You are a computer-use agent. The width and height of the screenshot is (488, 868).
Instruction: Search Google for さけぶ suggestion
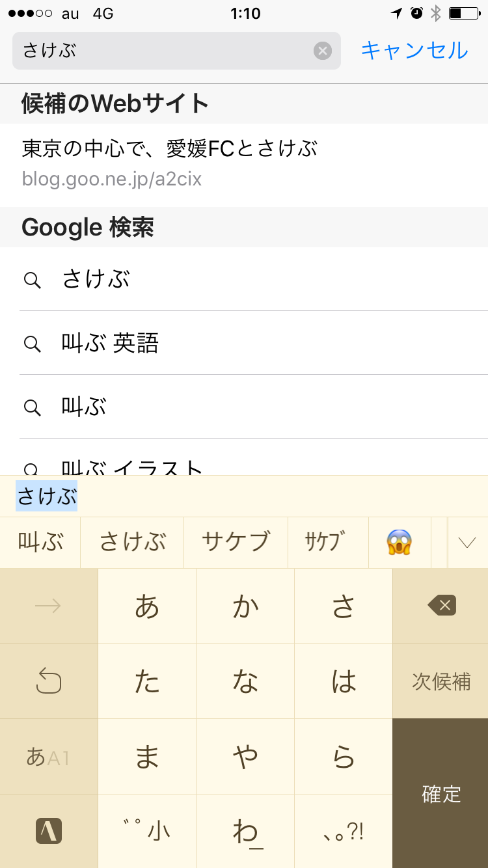click(96, 279)
